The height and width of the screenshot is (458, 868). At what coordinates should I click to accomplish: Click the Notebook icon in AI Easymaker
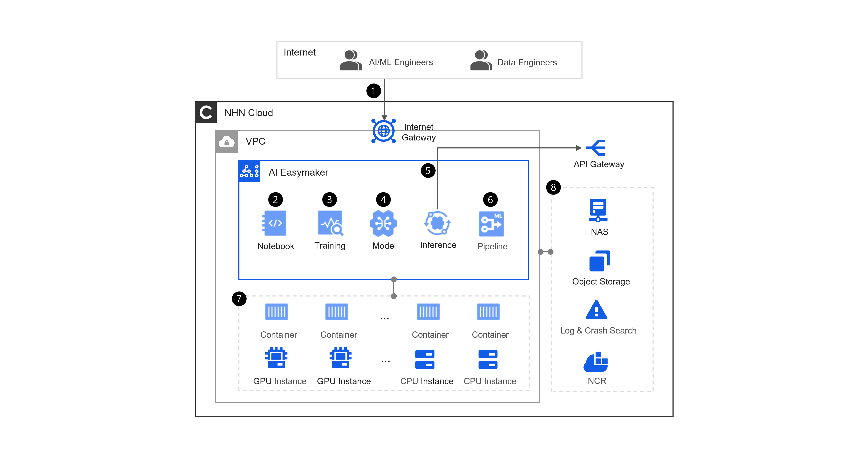(275, 223)
